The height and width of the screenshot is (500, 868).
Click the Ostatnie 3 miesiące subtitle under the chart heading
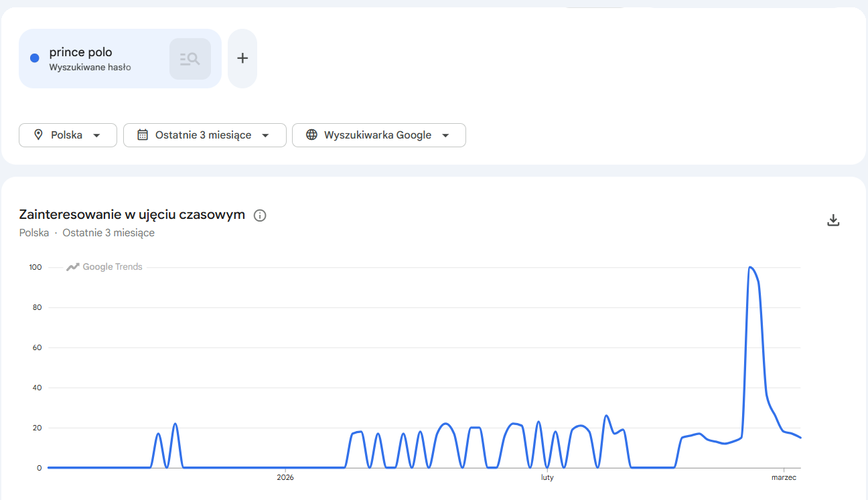click(108, 232)
